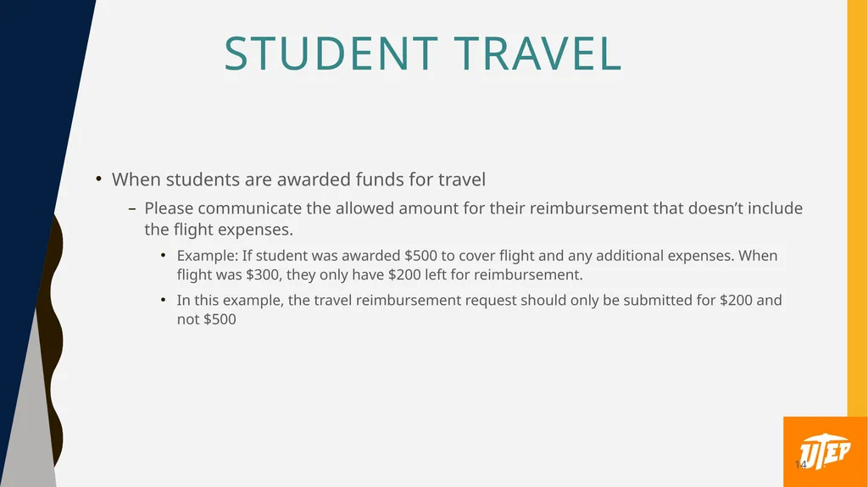Click the orange square behind the logo
Viewport: 868px width, 487px height.
pos(826,451)
